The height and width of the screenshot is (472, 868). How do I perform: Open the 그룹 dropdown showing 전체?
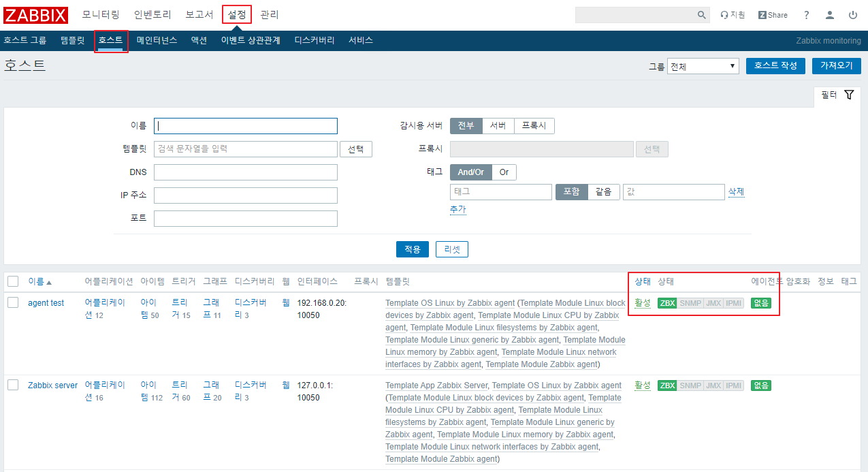pyautogui.click(x=703, y=66)
